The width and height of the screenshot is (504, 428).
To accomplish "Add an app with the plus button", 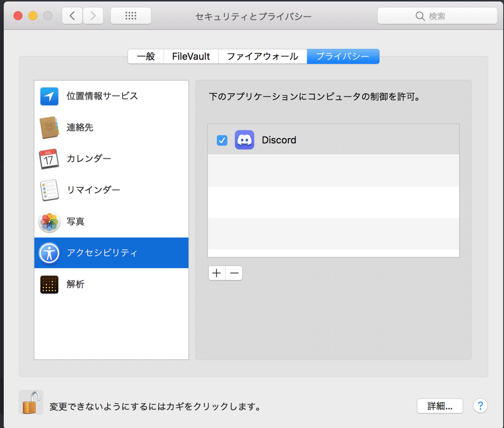I will (x=217, y=273).
